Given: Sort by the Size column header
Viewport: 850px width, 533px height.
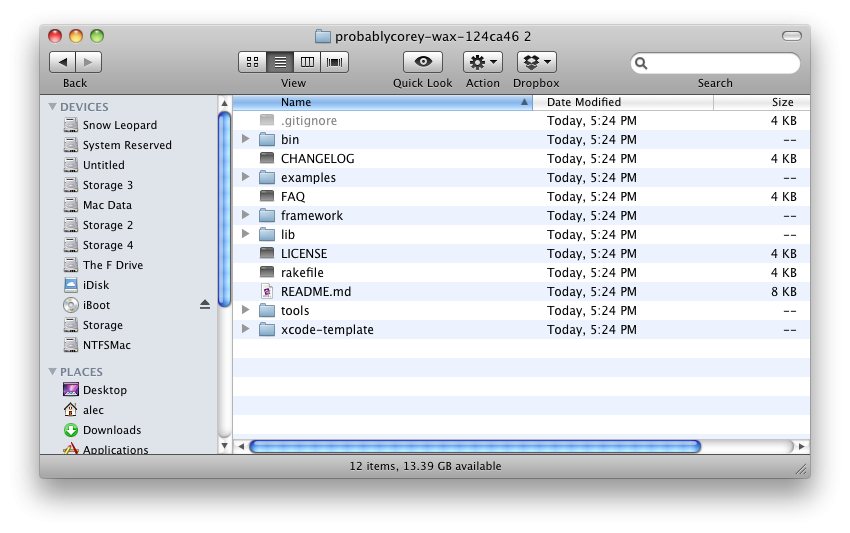Looking at the screenshot, I should [x=762, y=102].
